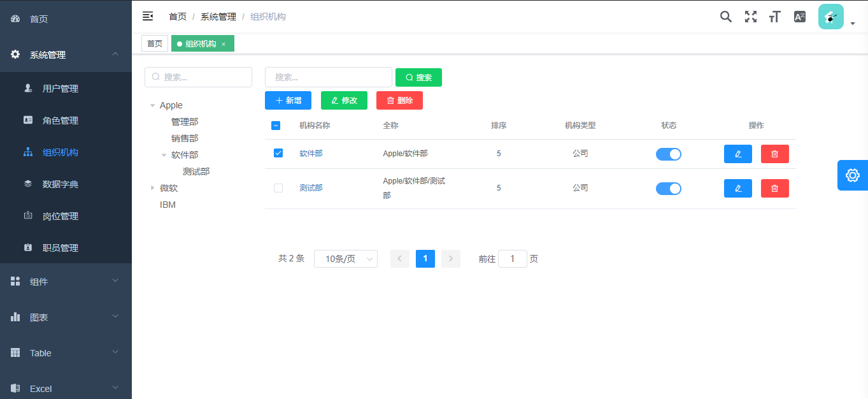
Task: Open the 软件部 name link in table
Action: pyautogui.click(x=311, y=154)
